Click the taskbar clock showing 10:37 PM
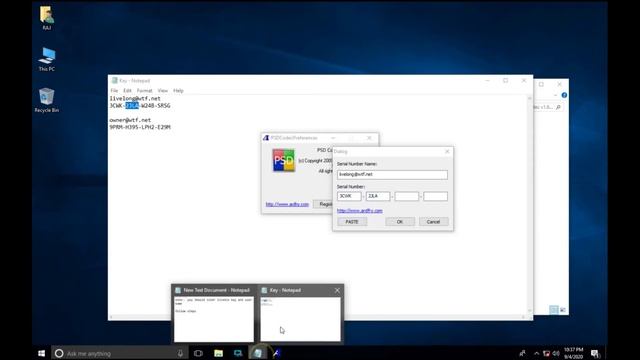The height and width of the screenshot is (360, 640). (x=573, y=353)
